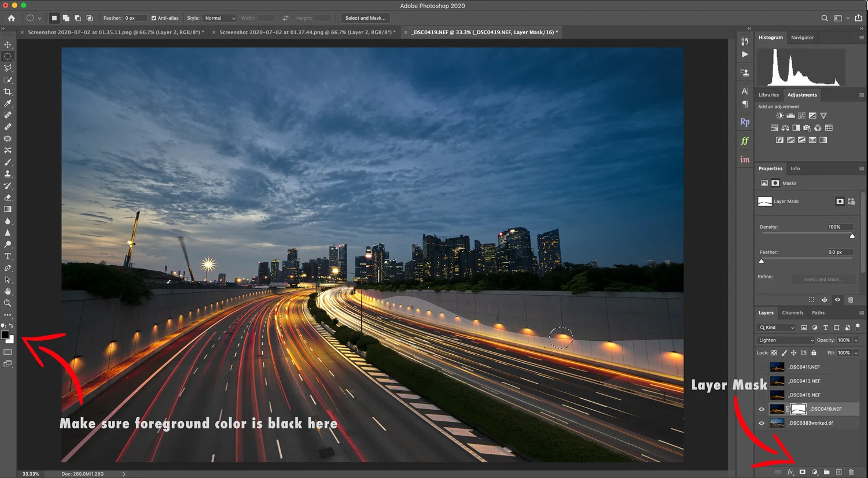Open layer styles fx menu
Screen dimensions: 868x478
click(790, 472)
